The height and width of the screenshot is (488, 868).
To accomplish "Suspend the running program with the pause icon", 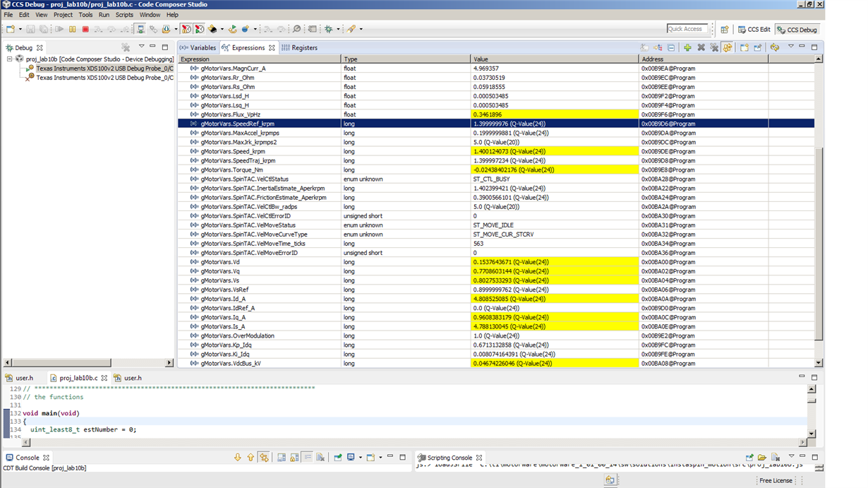I will [x=73, y=29].
